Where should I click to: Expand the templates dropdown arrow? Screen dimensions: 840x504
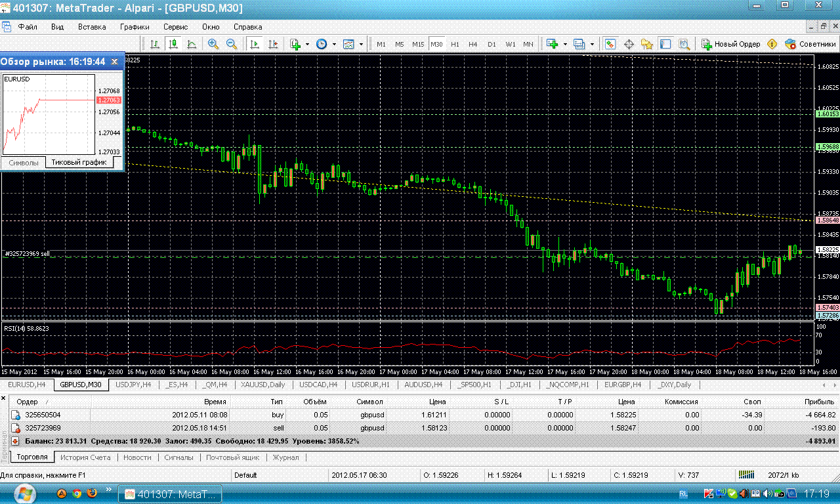[361, 44]
